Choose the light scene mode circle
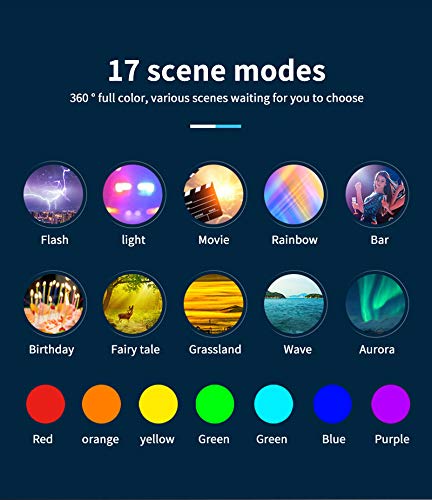432x500 pixels. click(x=133, y=194)
